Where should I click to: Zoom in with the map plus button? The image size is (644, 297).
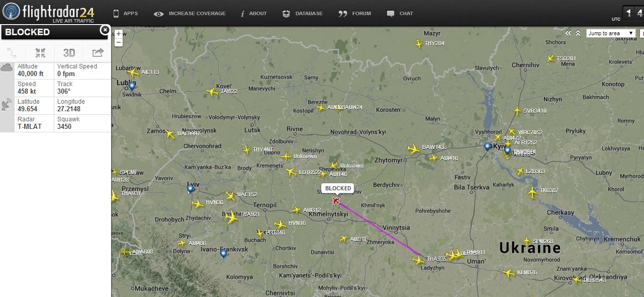[119, 34]
